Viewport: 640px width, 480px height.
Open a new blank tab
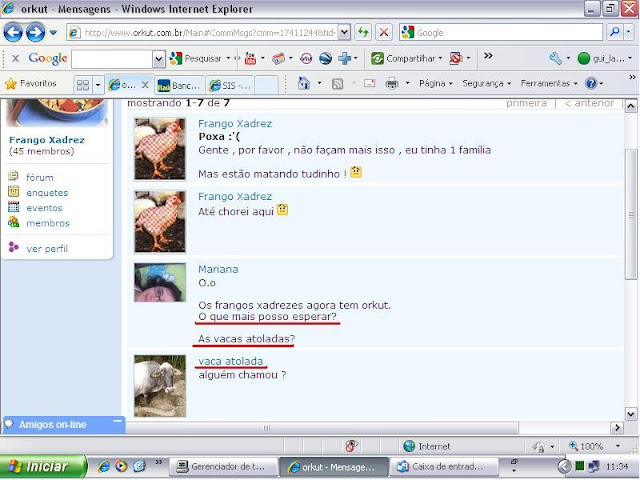point(267,85)
